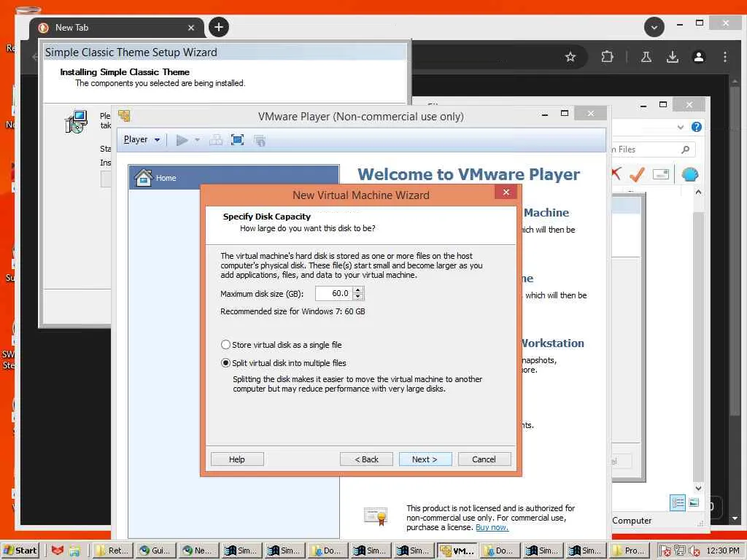Click the plus icon to open a new tab

(219, 27)
